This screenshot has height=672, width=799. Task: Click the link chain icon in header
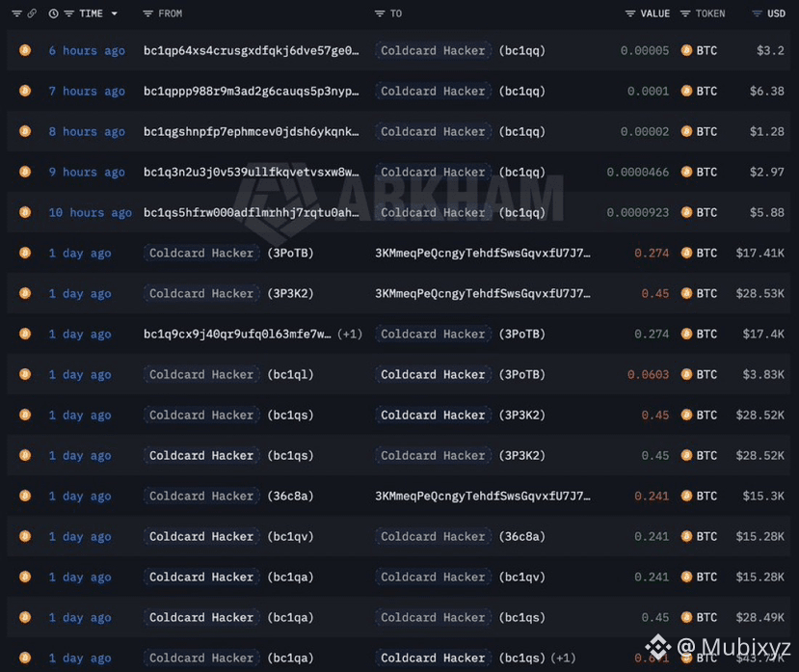32,13
